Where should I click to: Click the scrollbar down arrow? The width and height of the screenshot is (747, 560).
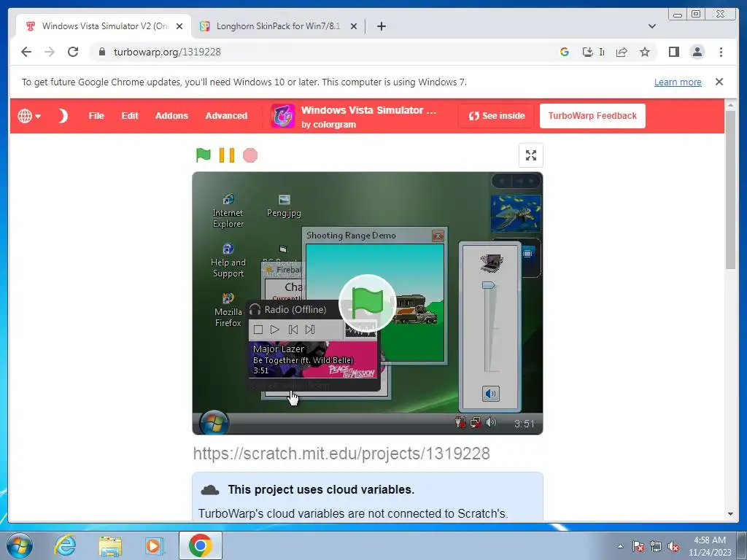coord(730,514)
